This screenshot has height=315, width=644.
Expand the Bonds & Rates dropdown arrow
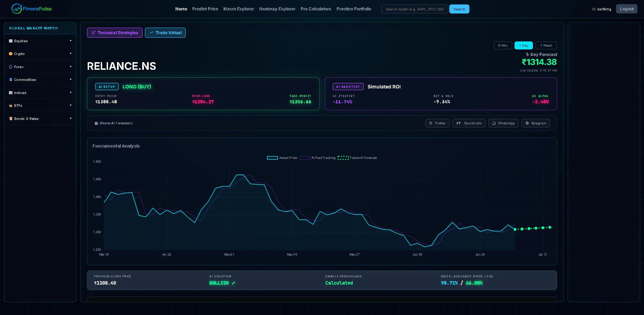pyautogui.click(x=71, y=118)
